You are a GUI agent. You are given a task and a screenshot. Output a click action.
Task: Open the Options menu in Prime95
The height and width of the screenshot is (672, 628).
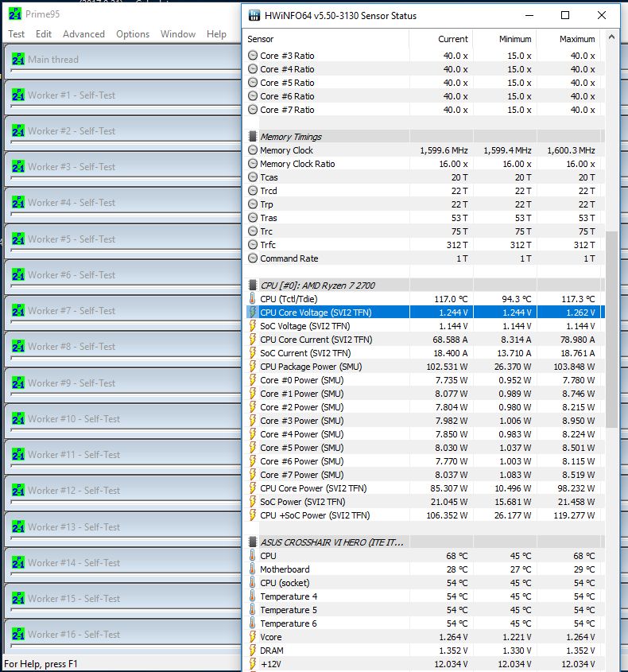tap(133, 34)
